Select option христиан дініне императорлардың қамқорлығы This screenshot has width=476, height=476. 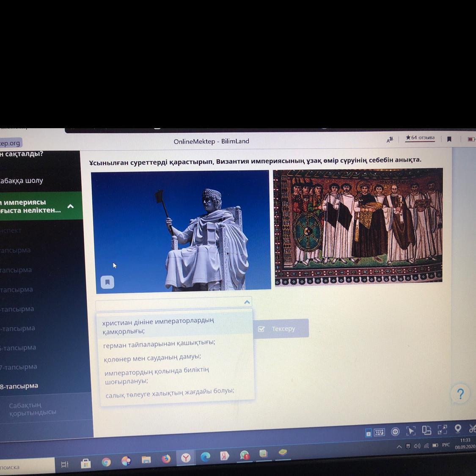(x=176, y=326)
